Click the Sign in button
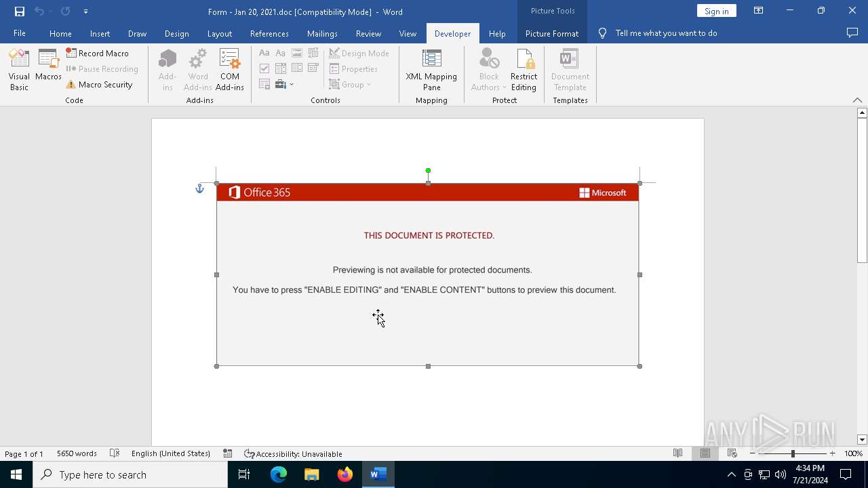Viewport: 868px width, 488px height. click(x=716, y=11)
